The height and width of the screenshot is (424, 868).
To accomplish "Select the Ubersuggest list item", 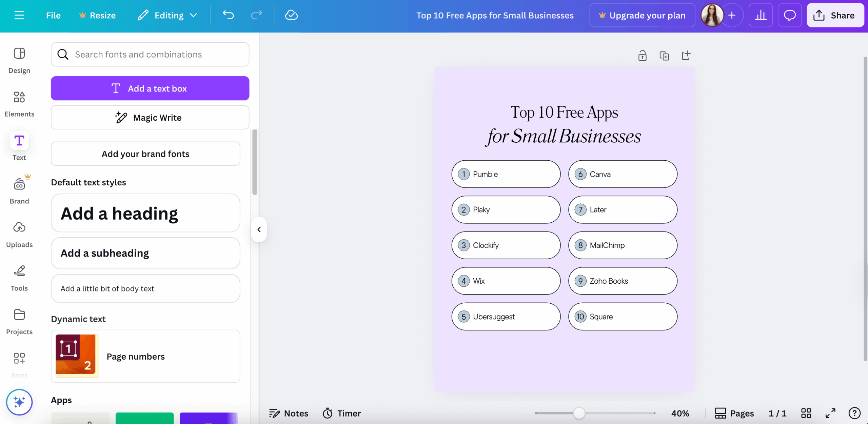I will tap(506, 317).
